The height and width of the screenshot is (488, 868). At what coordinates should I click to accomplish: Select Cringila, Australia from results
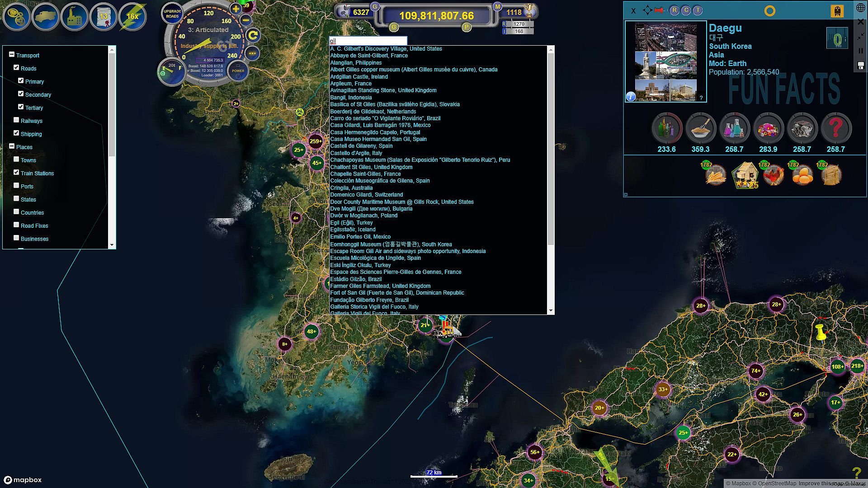[351, 188]
